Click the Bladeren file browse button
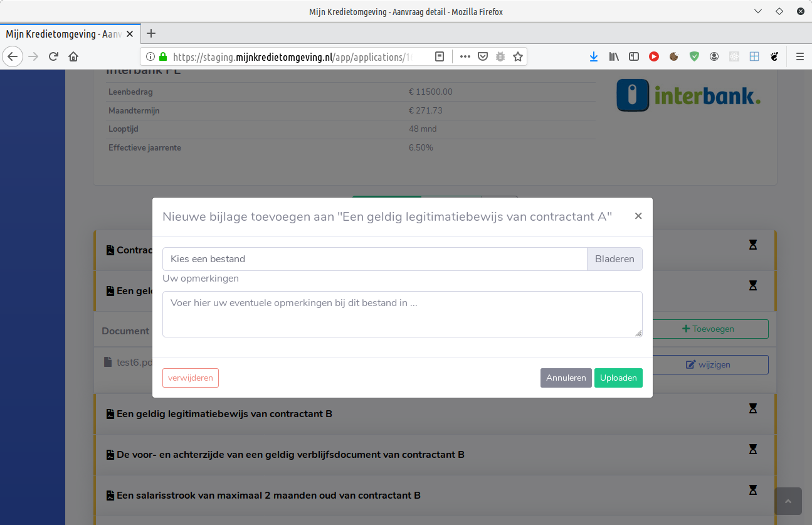This screenshot has height=525, width=812. (614, 259)
